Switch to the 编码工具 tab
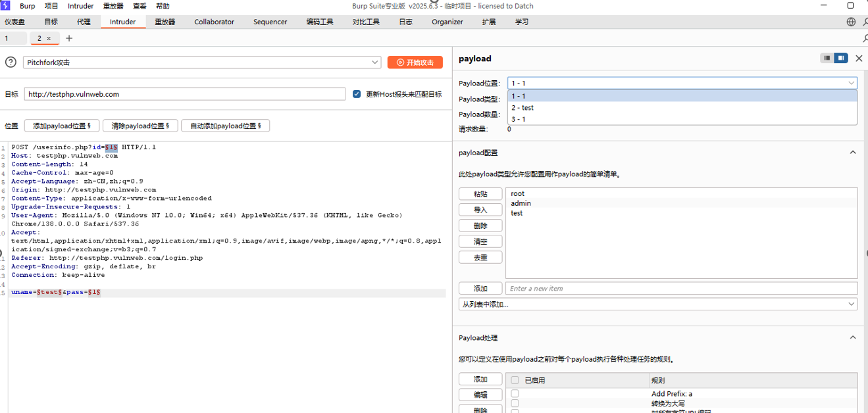 click(320, 22)
